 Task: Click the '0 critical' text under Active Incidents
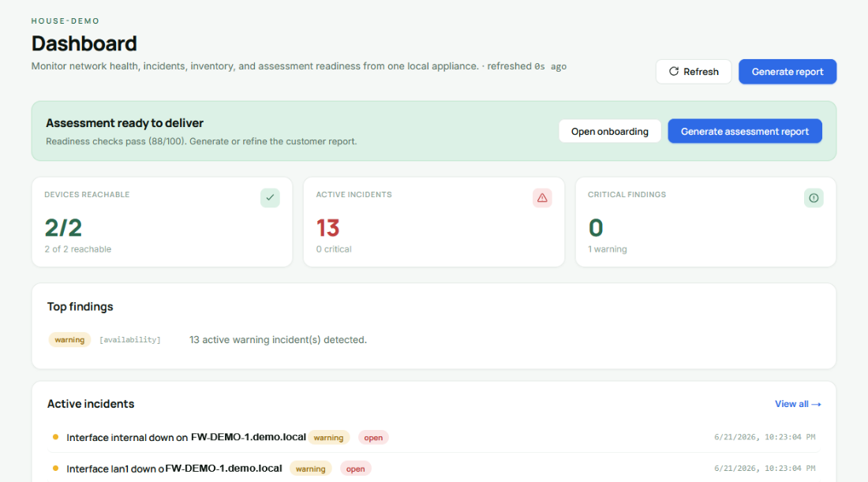pyautogui.click(x=334, y=249)
